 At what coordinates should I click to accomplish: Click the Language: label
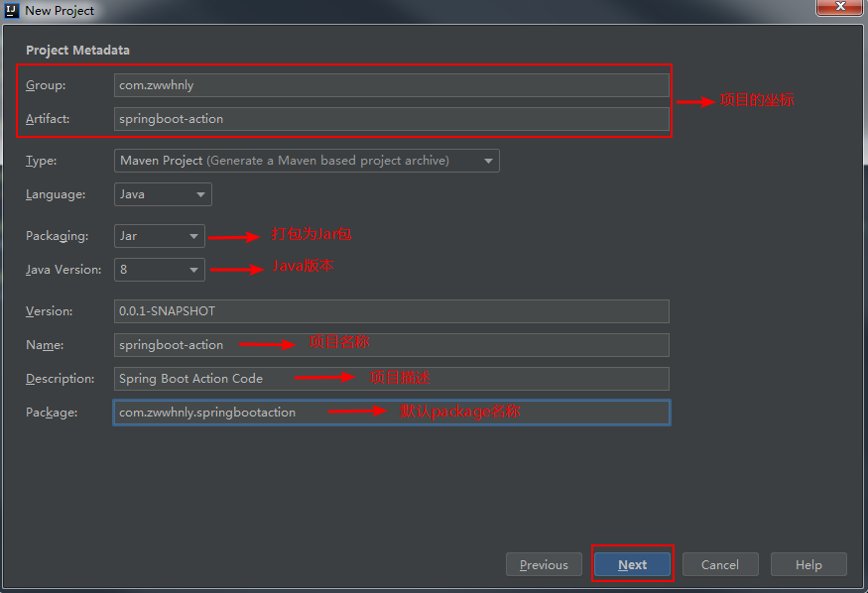point(56,194)
